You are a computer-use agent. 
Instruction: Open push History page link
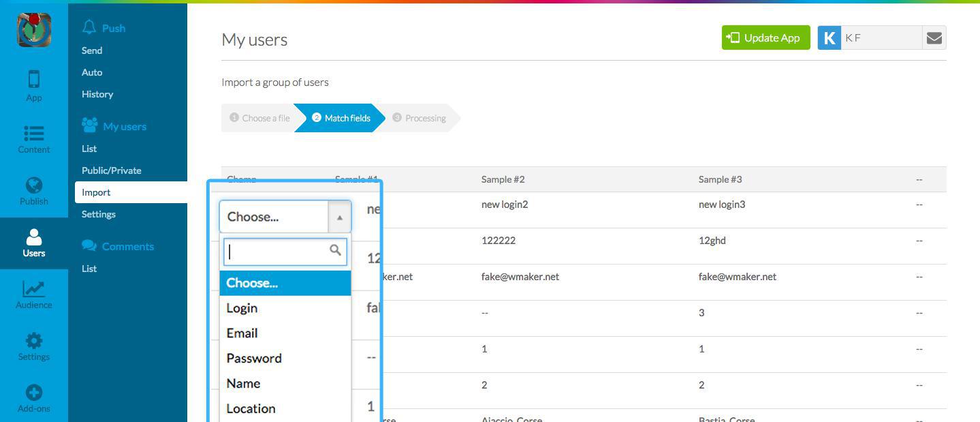pyautogui.click(x=97, y=94)
